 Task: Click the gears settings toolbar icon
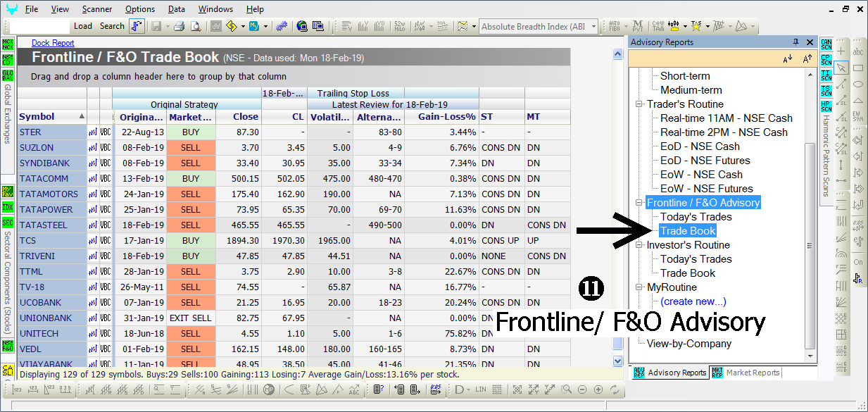(x=282, y=26)
